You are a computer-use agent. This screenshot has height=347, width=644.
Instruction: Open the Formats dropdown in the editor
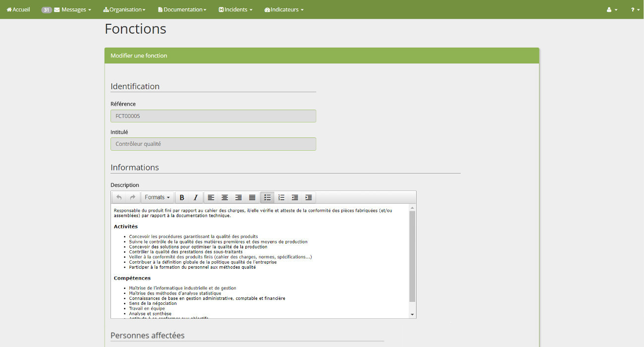pos(157,197)
